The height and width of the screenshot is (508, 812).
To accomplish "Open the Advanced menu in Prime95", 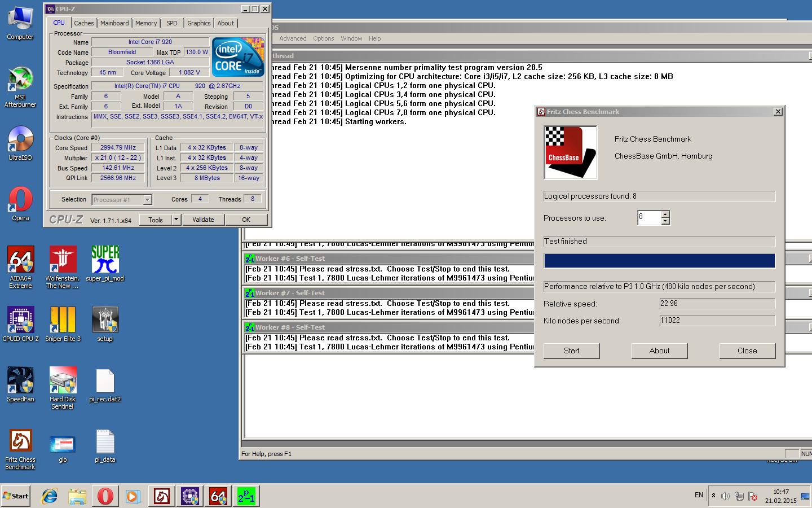I will coord(293,38).
